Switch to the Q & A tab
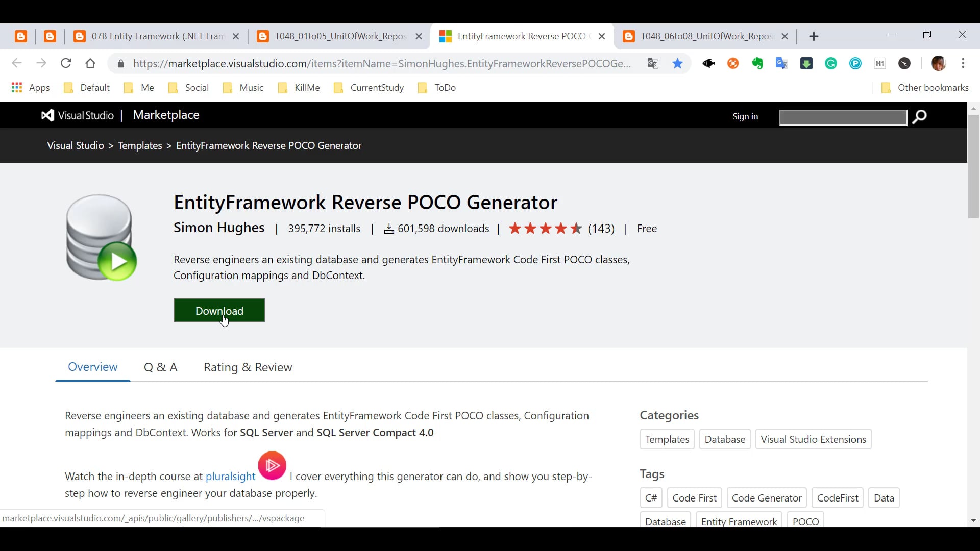This screenshot has height=551, width=980. 160,367
